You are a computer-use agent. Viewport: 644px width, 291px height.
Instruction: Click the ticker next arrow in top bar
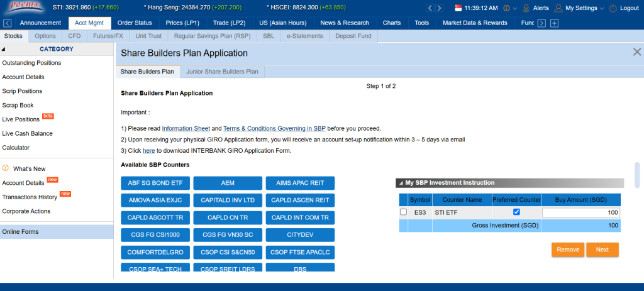point(440,8)
